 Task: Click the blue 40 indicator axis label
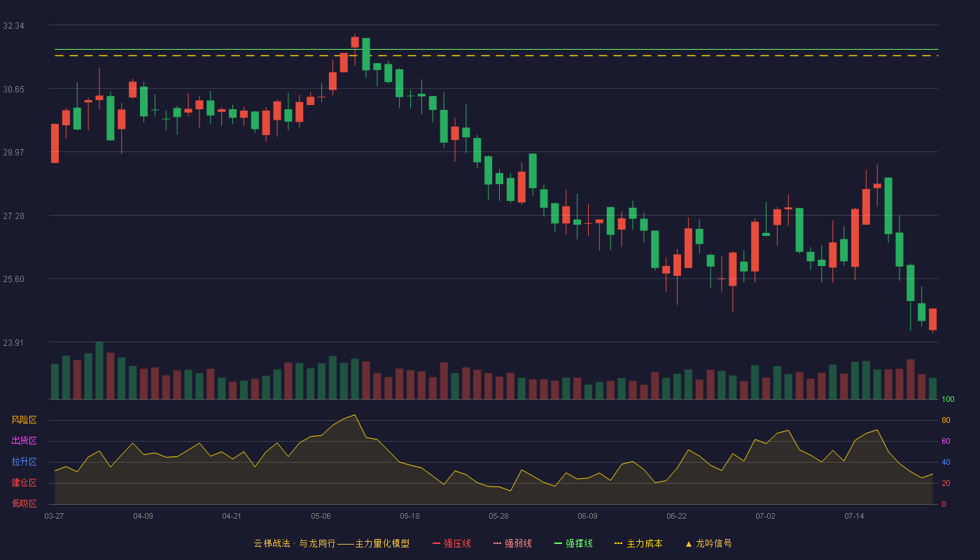point(946,462)
